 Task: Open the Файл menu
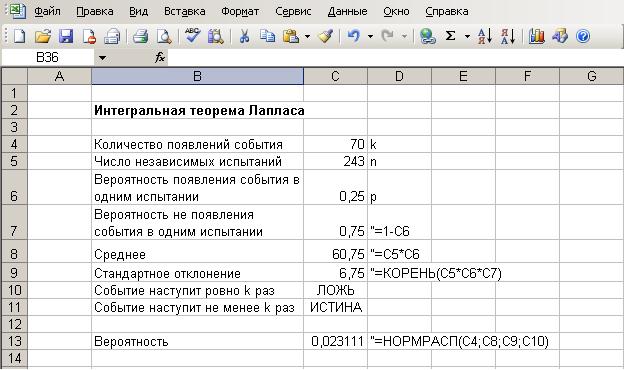coord(47,11)
